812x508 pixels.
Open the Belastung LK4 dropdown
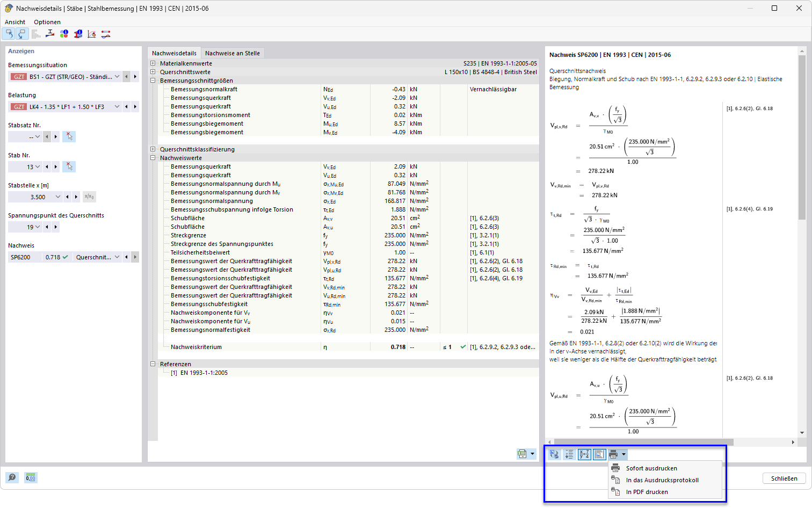click(x=117, y=107)
